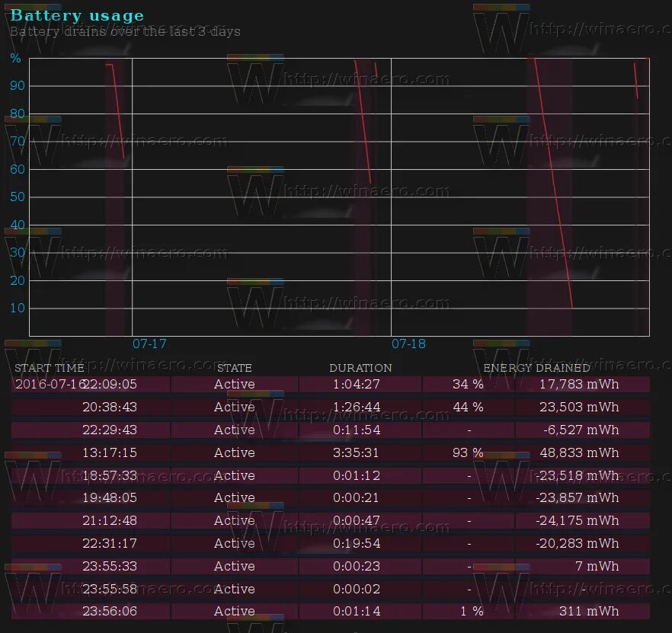Click the 07-17 date label under the chart
This screenshot has height=633, width=672.
tap(149, 344)
